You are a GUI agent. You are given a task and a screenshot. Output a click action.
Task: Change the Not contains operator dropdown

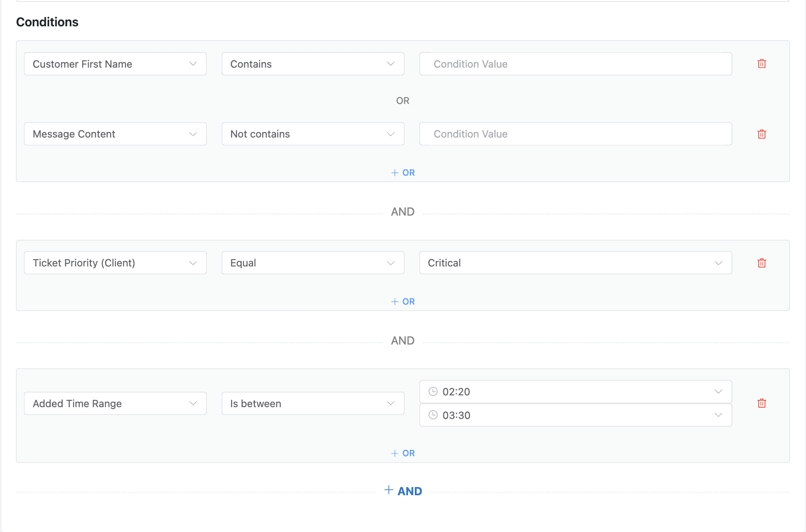pos(313,134)
